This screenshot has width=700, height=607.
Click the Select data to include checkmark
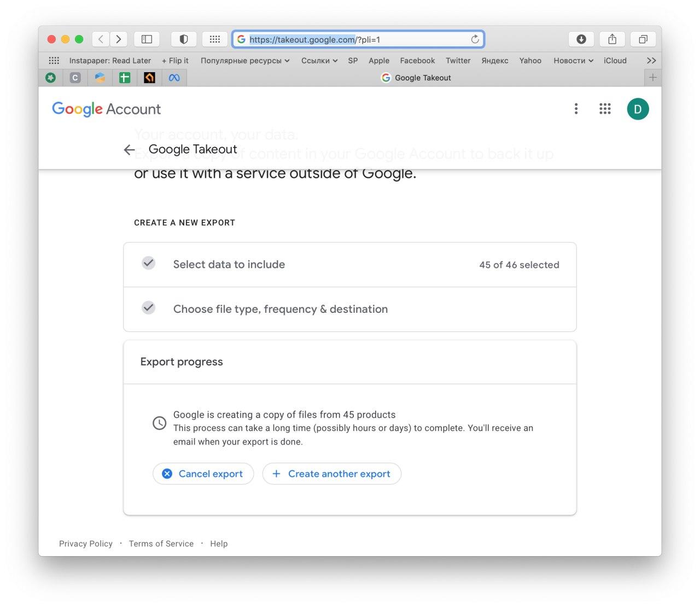coord(148,263)
